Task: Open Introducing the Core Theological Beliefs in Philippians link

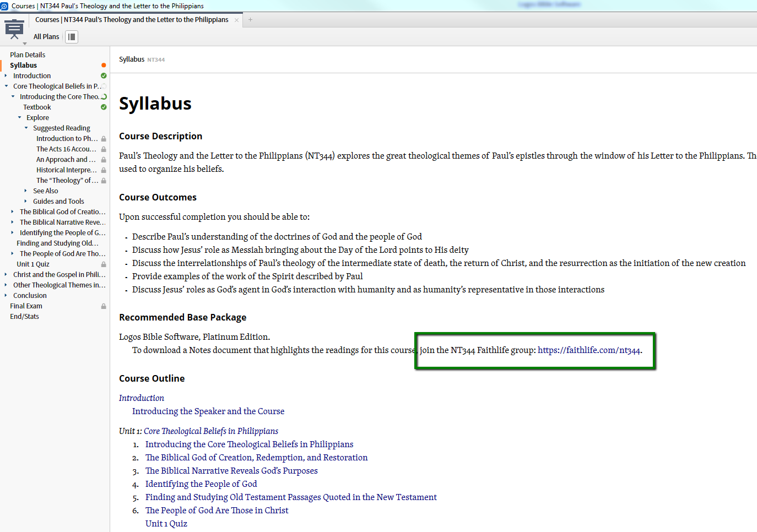Action: (x=249, y=444)
